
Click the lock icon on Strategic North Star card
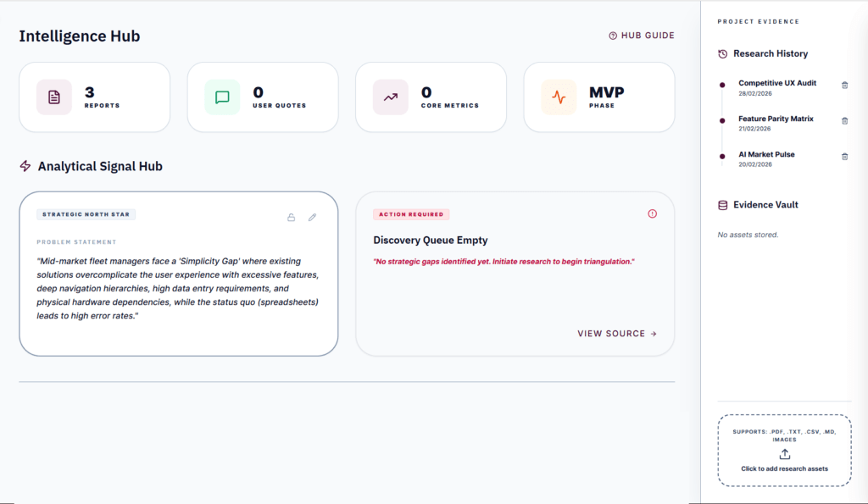point(291,218)
